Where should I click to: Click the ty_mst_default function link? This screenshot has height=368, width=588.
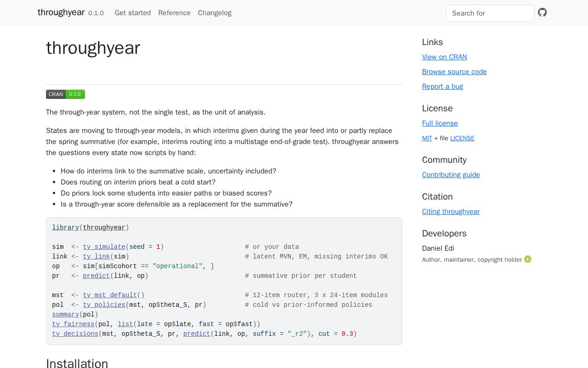(110, 295)
